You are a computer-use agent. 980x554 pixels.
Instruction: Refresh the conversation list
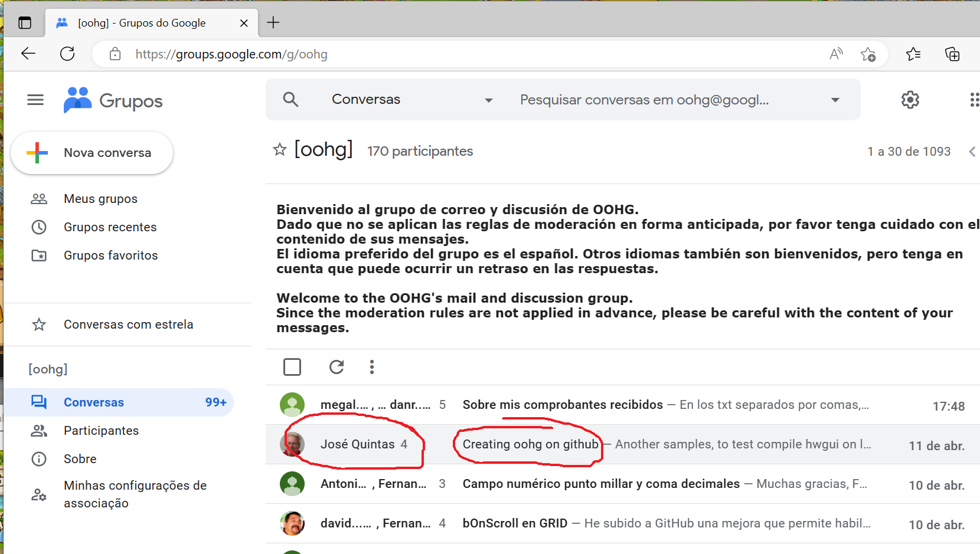point(337,367)
